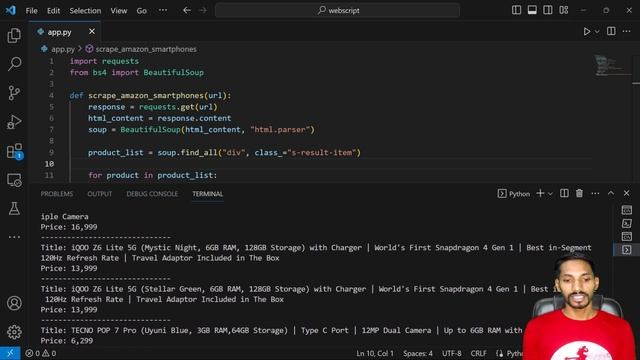Open the Source Control view
Screen dimensions: 640x360
(x=14, y=93)
